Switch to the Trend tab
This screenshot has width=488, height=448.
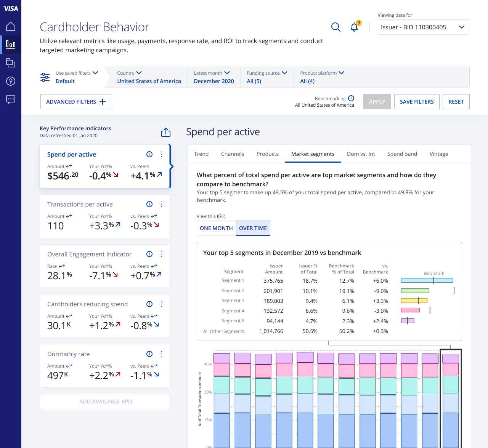pyautogui.click(x=201, y=154)
